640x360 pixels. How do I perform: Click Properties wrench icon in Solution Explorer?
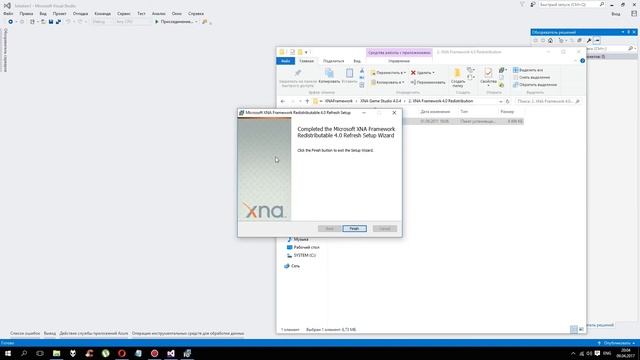(x=589, y=40)
